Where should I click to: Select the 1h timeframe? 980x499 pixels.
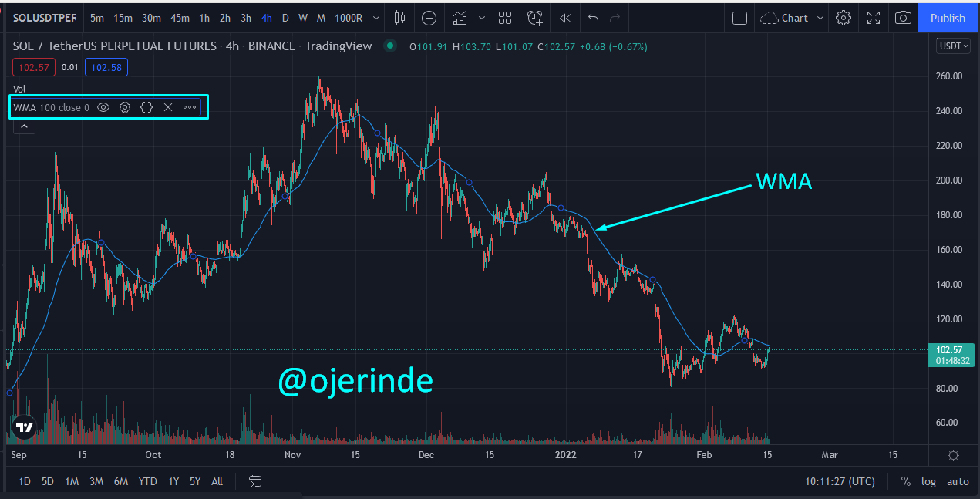tap(204, 18)
